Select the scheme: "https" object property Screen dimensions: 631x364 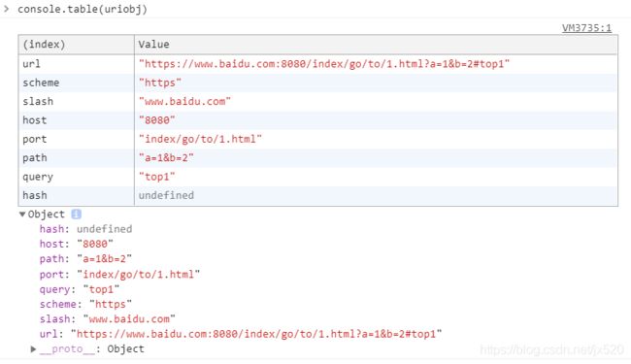[x=85, y=304]
